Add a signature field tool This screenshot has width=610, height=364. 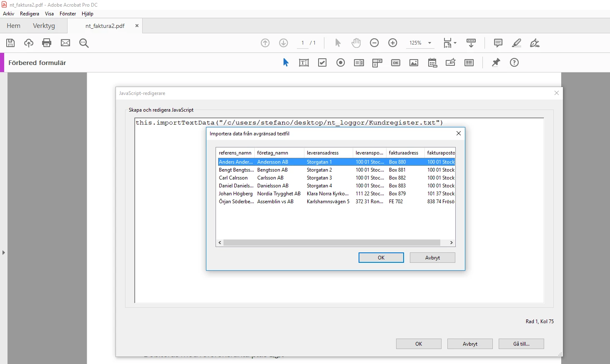tap(451, 62)
